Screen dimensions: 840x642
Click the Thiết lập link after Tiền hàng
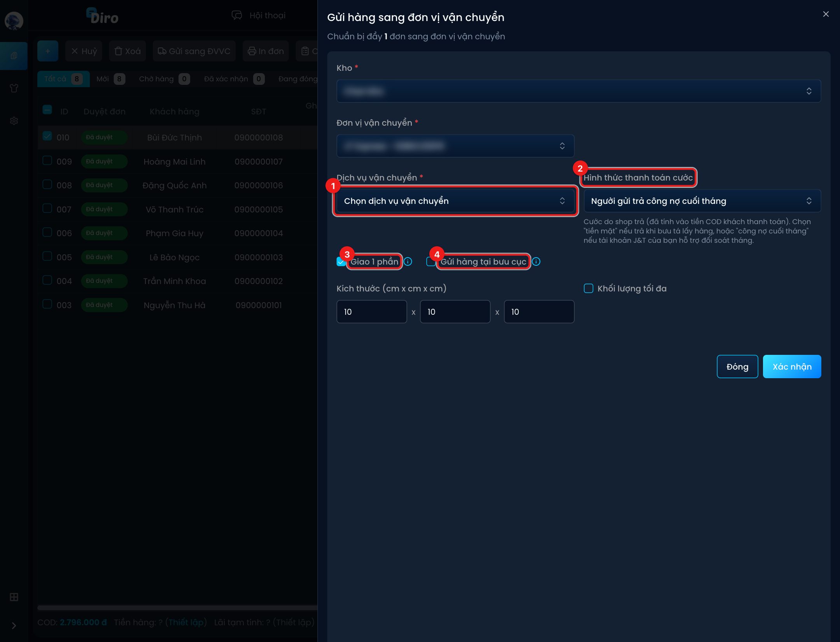186,622
